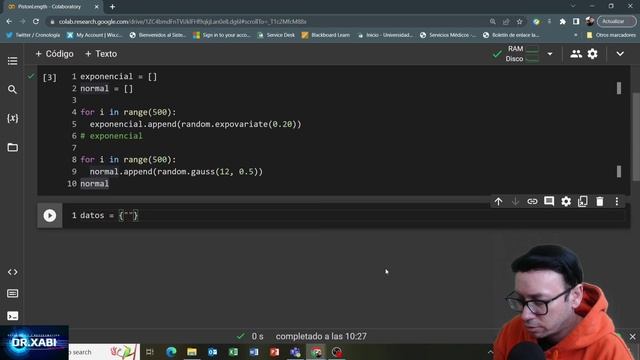640x360 pixels.
Task: Open the table of contents sidebar
Action: pos(12,61)
